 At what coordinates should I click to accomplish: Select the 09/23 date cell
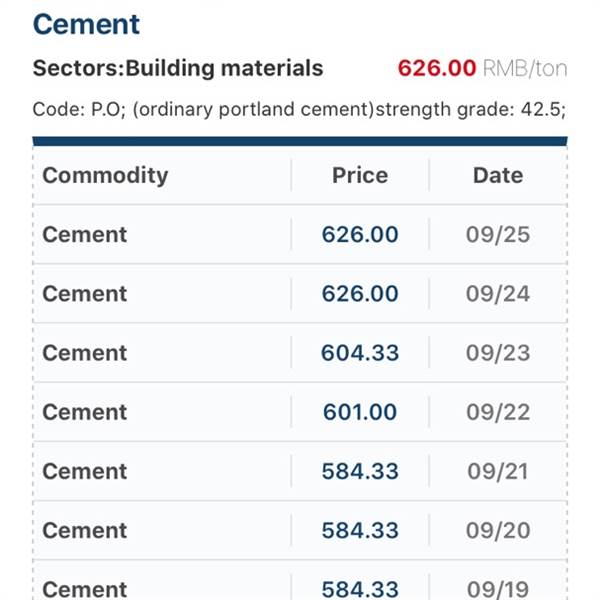click(498, 352)
